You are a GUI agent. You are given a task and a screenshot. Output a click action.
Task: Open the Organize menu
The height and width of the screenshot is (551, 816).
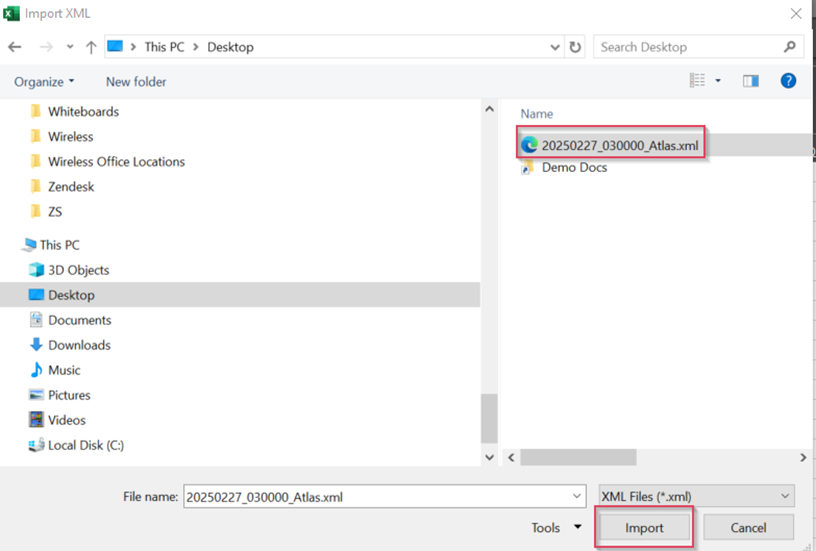(x=44, y=81)
